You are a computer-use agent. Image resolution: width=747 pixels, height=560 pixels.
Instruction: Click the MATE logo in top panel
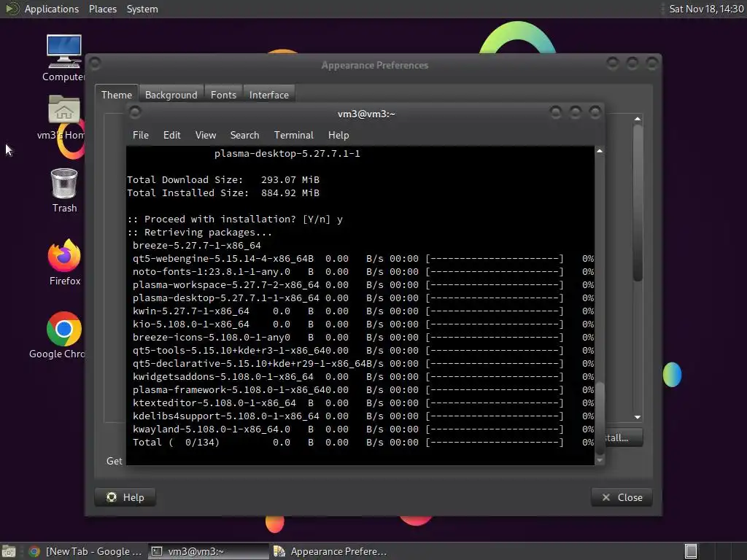point(12,9)
